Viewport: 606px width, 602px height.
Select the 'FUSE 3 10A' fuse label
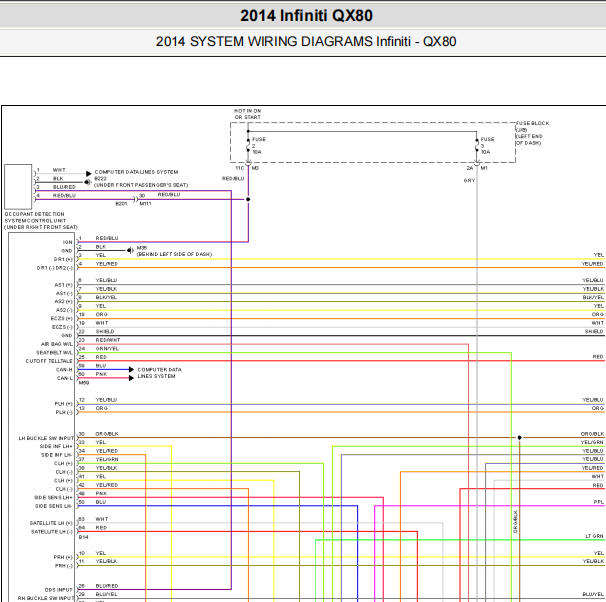pos(487,146)
